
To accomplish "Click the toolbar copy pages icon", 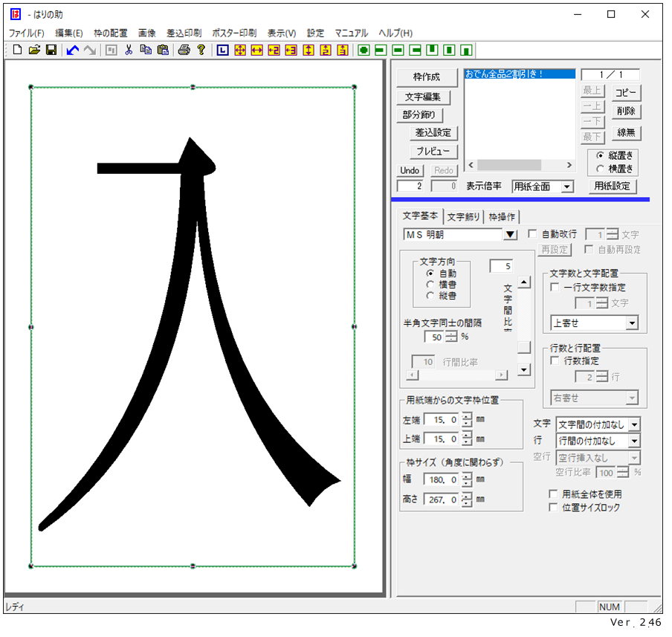I will 146,50.
